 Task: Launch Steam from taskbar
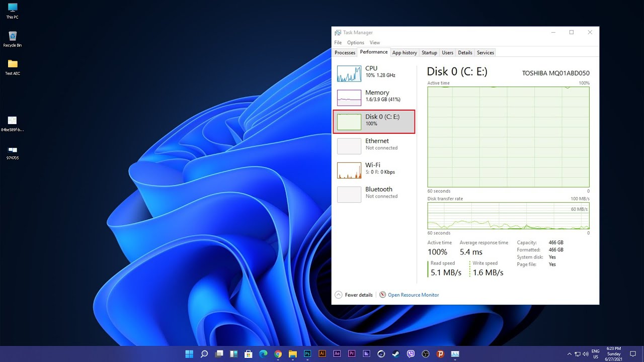click(x=396, y=354)
